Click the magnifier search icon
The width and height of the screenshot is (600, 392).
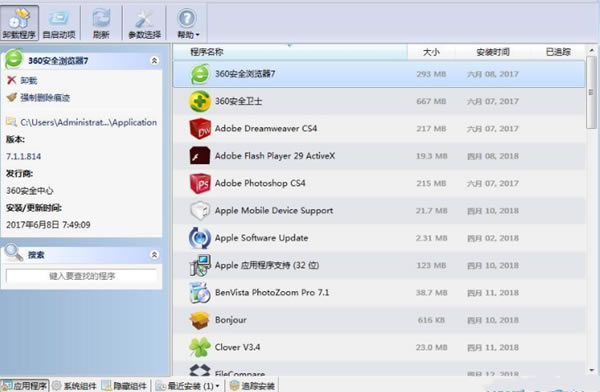(14, 253)
